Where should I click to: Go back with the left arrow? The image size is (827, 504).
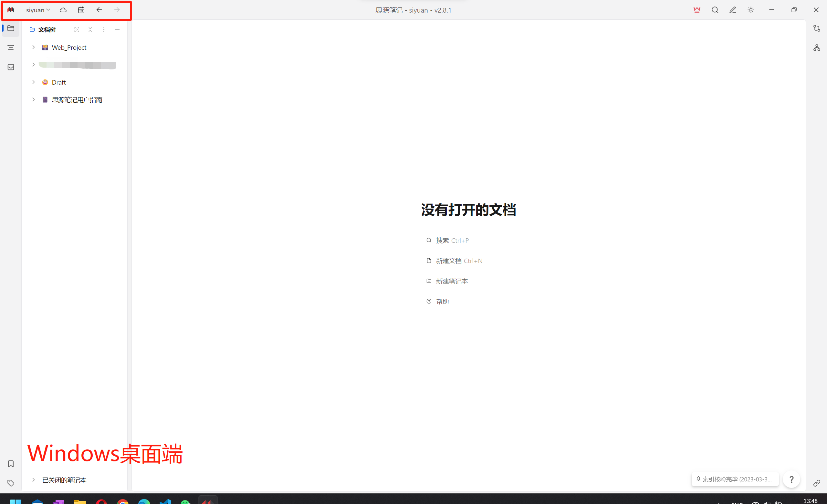coord(99,10)
